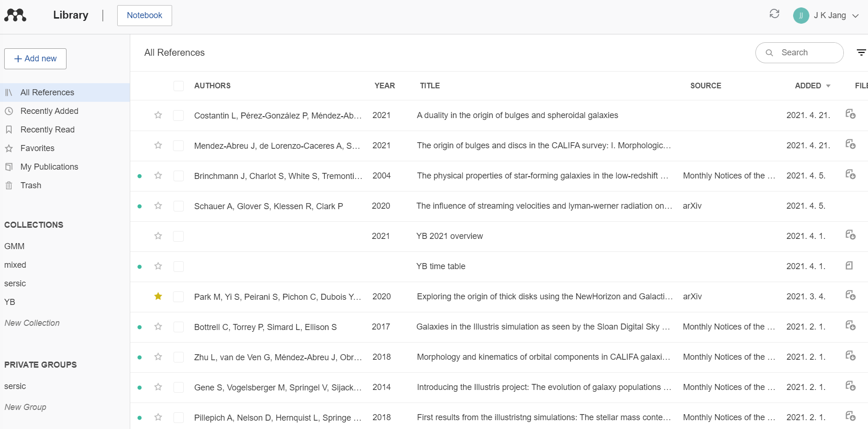Expand the J K Jang account menu
This screenshot has width=868, height=429.
855,16
